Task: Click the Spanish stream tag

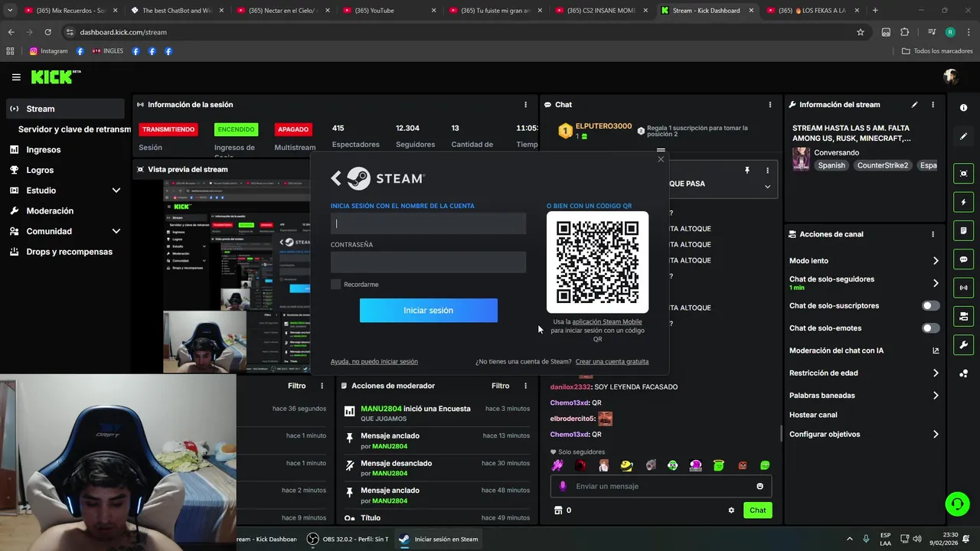Action: coord(831,165)
